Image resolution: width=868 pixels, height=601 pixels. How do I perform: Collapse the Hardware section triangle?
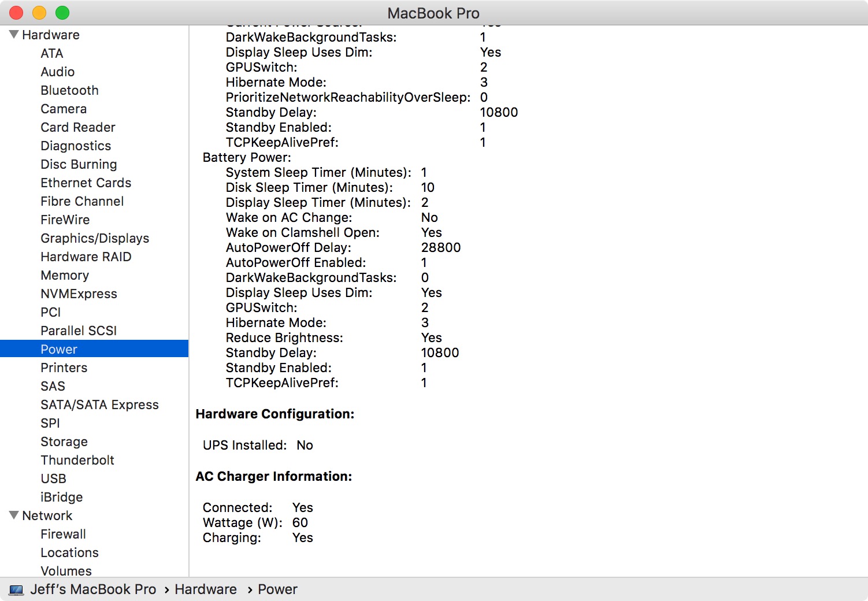click(14, 35)
